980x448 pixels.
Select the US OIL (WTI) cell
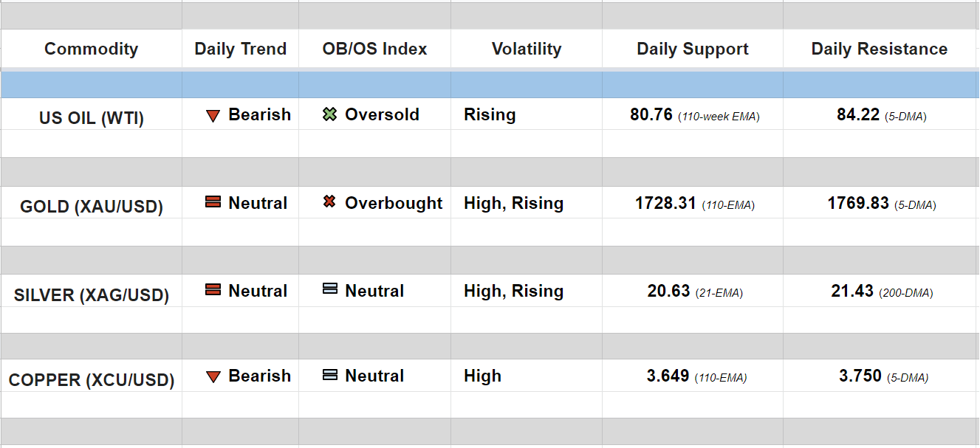pyautogui.click(x=91, y=118)
